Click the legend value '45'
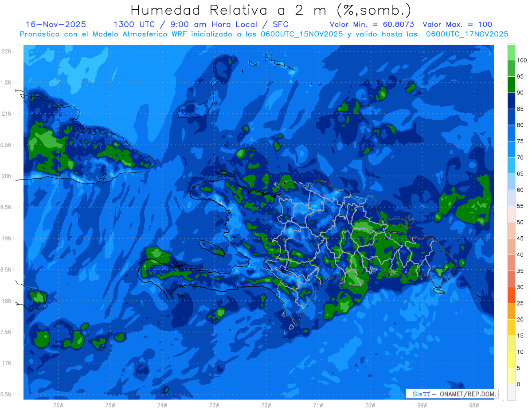The image size is (532, 411). [520, 239]
